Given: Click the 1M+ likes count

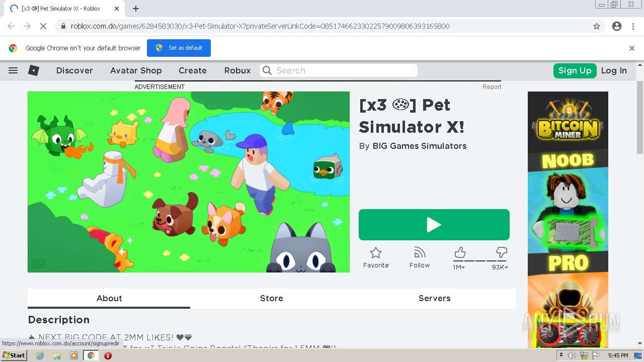Looking at the screenshot, I should tap(459, 267).
